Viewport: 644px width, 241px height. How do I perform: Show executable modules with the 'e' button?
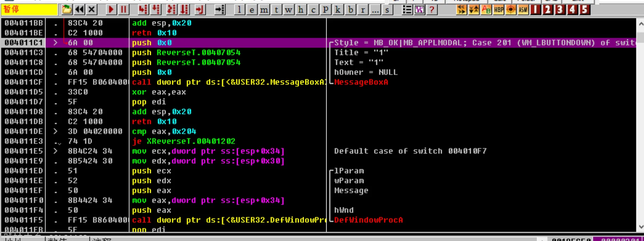tap(252, 9)
